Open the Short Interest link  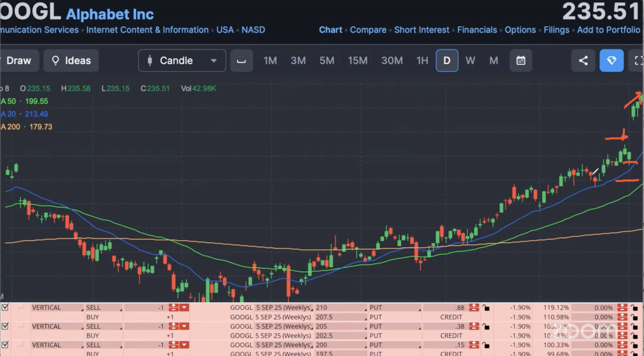click(x=422, y=30)
